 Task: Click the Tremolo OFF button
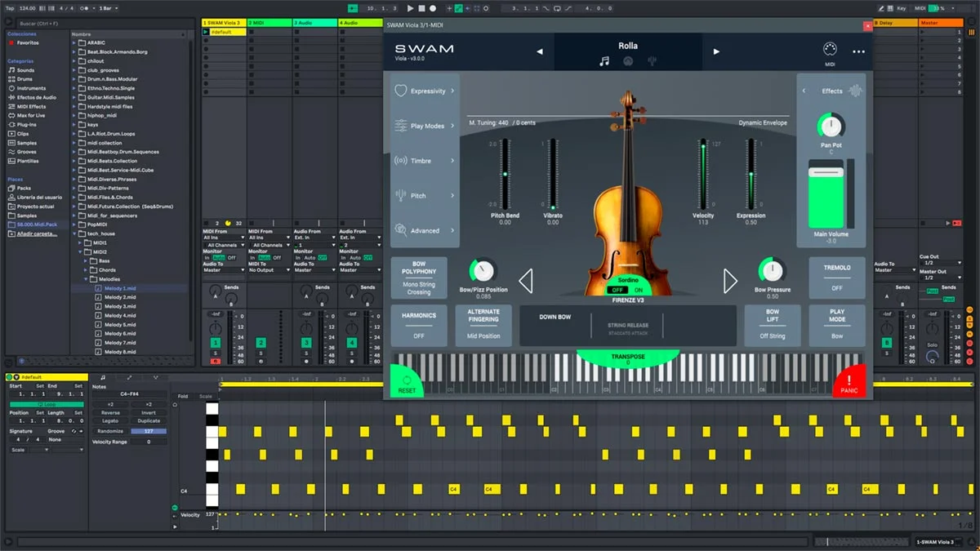click(x=837, y=278)
